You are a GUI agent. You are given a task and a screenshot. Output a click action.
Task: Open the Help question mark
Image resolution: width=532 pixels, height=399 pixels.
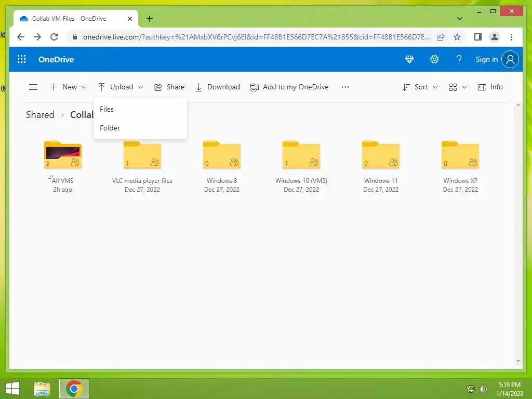click(x=459, y=59)
